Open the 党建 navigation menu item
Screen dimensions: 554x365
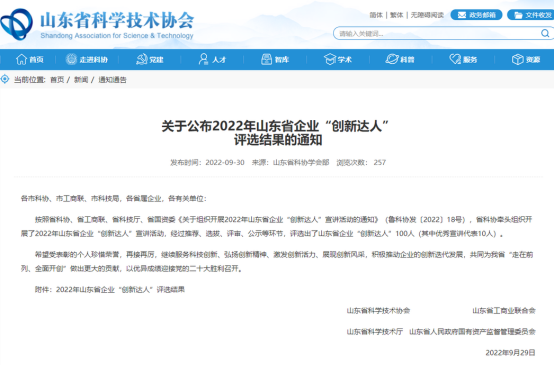pyautogui.click(x=150, y=59)
